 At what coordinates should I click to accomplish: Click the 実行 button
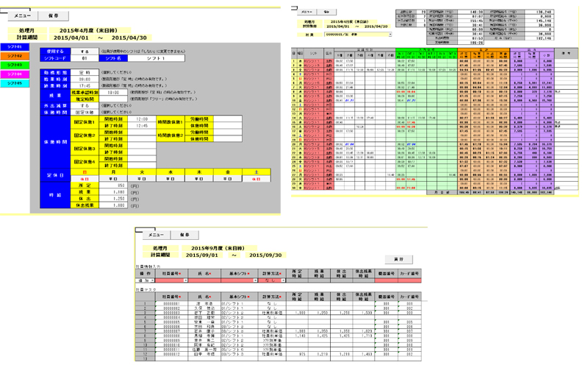point(398,259)
